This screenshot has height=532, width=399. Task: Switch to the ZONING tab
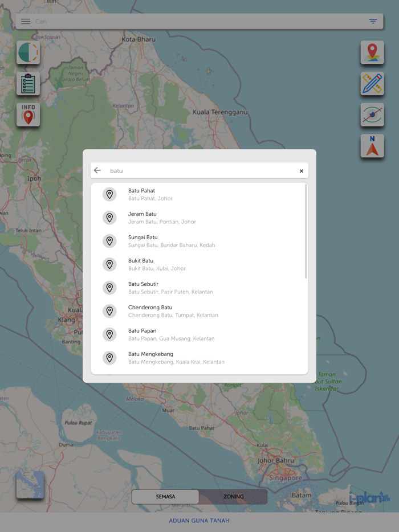click(x=233, y=496)
